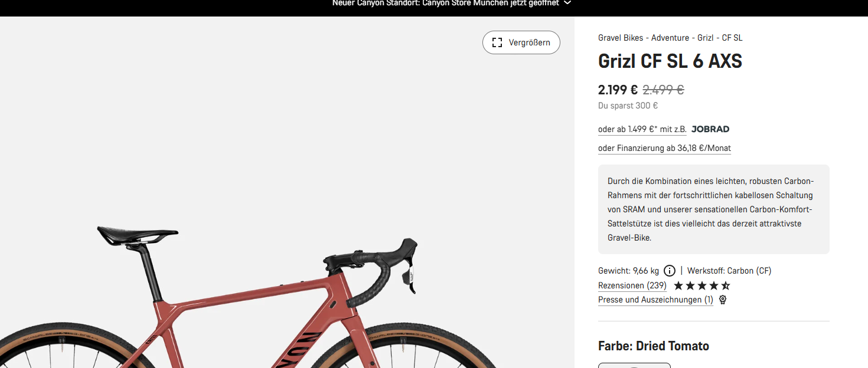Select the Dried Tomato color swatch
868x368 pixels.
tap(634, 366)
